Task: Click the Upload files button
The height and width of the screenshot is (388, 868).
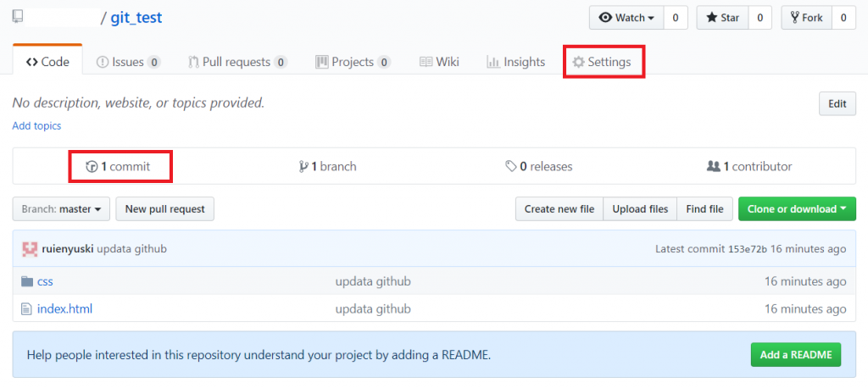Action: tap(640, 208)
